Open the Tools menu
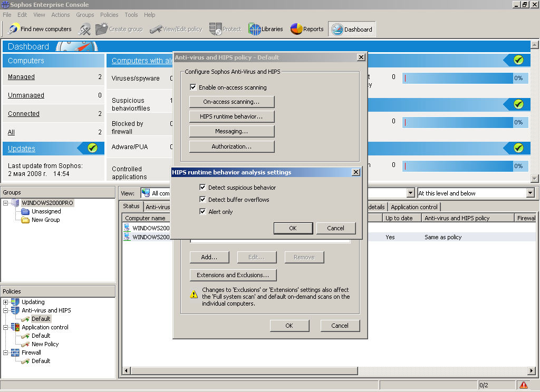Screen dimensions: 540x392 pos(131,15)
